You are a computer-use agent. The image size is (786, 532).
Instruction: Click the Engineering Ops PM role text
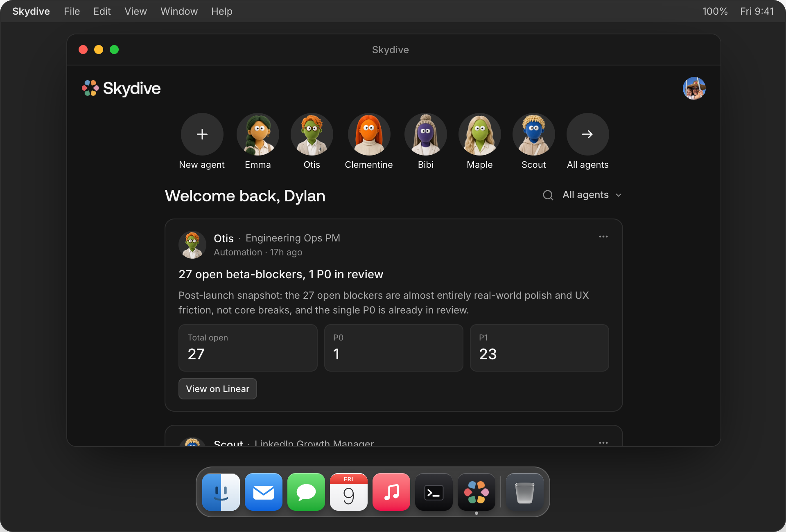pyautogui.click(x=293, y=238)
